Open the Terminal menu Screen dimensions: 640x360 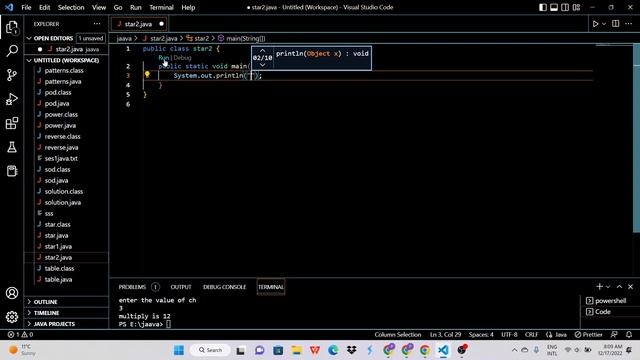(161, 7)
